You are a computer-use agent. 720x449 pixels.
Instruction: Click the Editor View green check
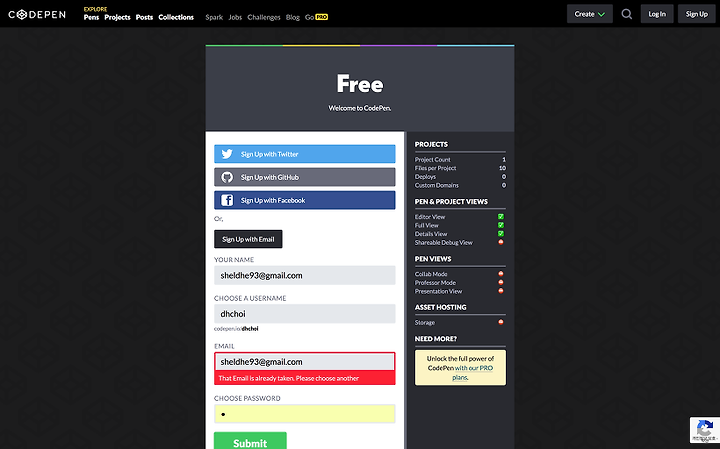pos(501,217)
